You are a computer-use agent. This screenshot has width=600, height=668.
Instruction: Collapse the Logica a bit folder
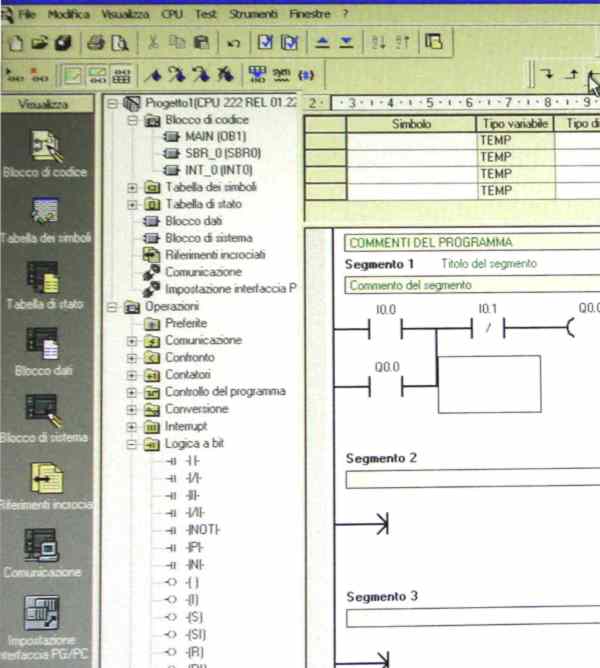(x=133, y=444)
